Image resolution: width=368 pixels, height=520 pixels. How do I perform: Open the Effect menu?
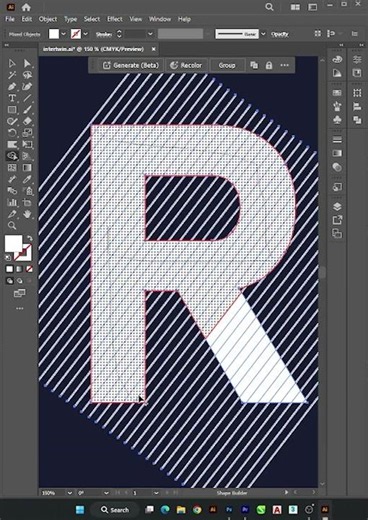(115, 19)
